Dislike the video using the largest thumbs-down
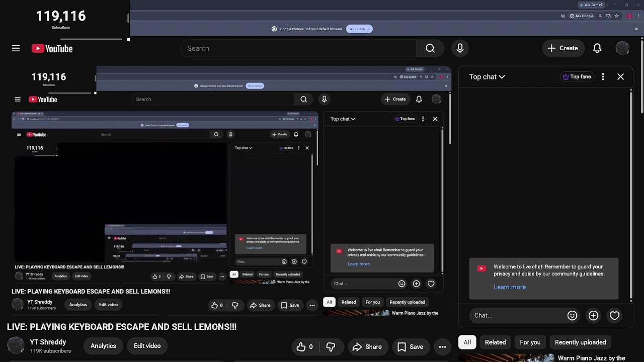This screenshot has width=644, height=362. (331, 346)
